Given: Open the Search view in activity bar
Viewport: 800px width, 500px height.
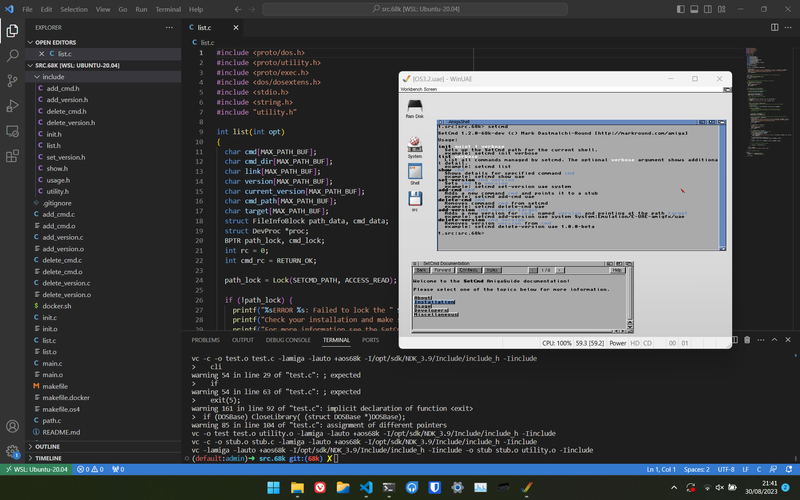Looking at the screenshot, I should point(12,54).
